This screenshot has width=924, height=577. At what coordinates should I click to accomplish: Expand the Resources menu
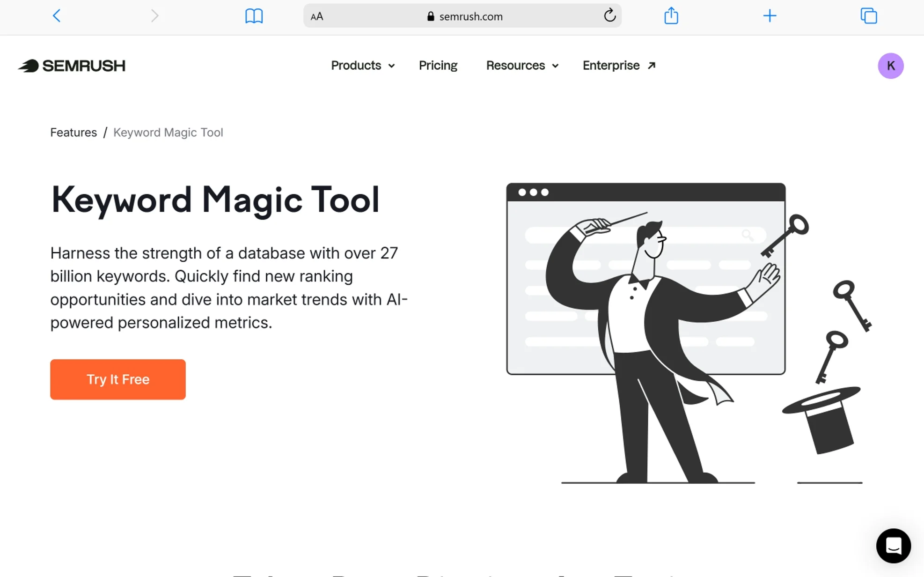coord(522,66)
